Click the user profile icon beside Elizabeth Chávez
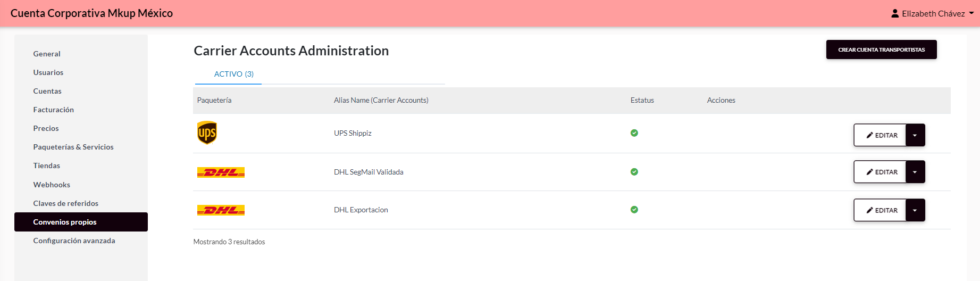This screenshot has width=980, height=281. point(895,13)
